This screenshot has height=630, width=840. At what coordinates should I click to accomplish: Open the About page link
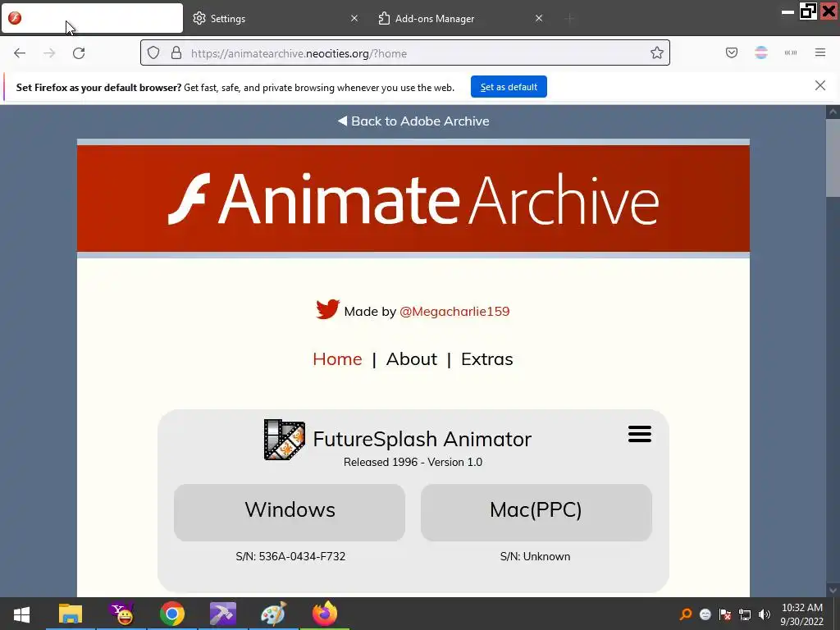pos(412,359)
